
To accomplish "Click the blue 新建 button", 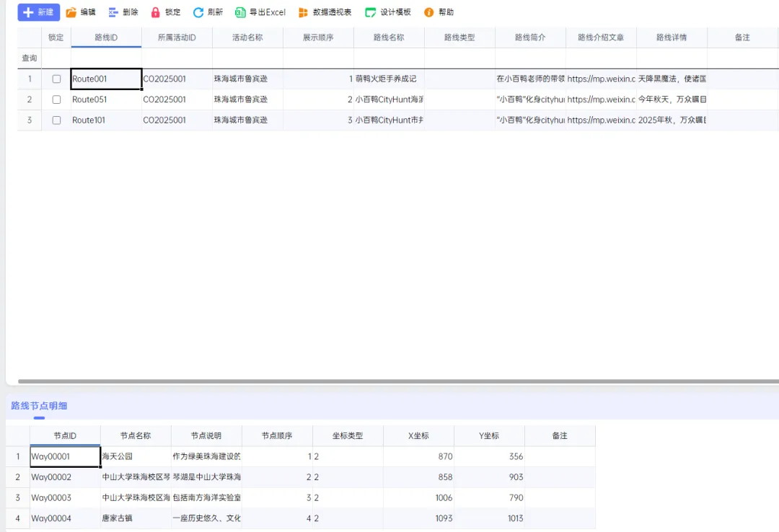I will 38,12.
